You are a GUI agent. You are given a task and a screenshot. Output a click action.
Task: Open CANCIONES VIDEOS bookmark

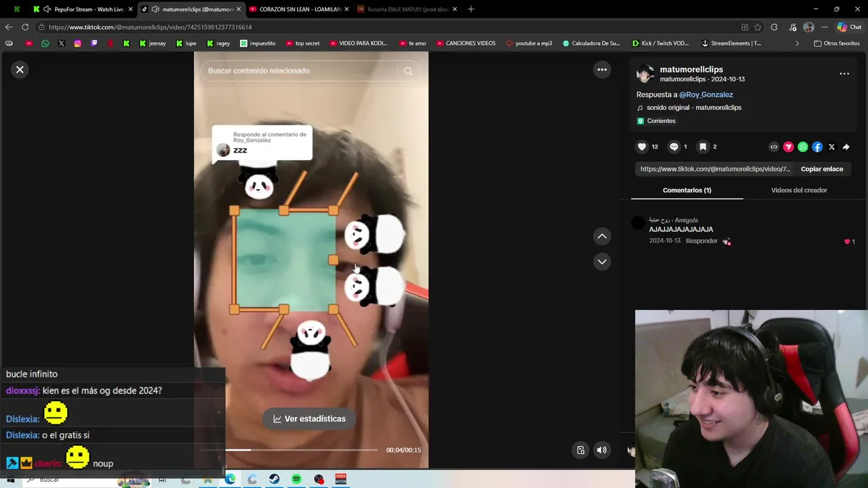466,43
